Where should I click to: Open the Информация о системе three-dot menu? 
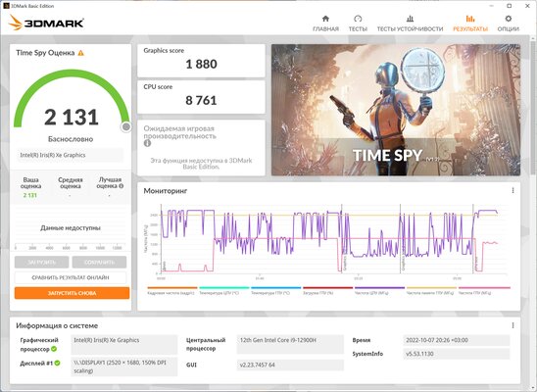coord(513,325)
